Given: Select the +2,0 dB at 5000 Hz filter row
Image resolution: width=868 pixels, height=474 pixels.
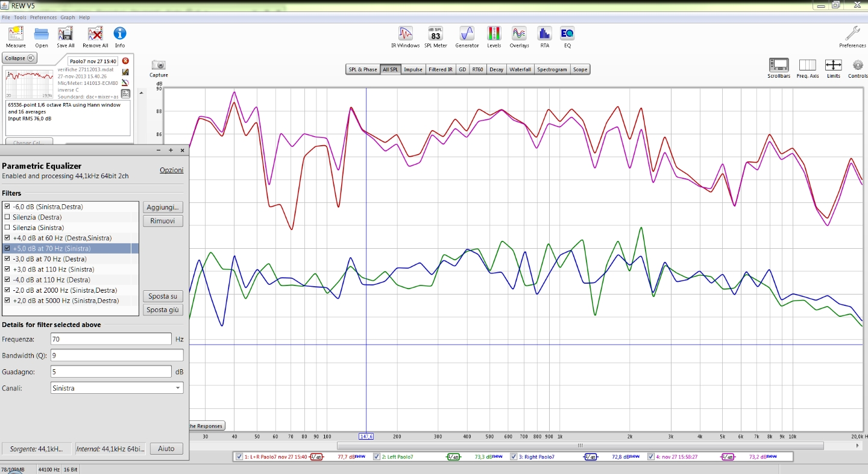Looking at the screenshot, I should click(71, 301).
